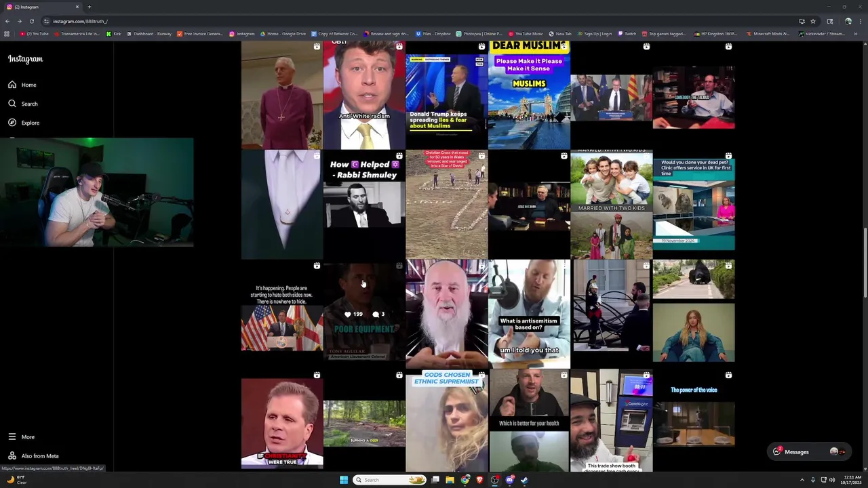Open 'The power of the voice' reel

[x=694, y=420]
